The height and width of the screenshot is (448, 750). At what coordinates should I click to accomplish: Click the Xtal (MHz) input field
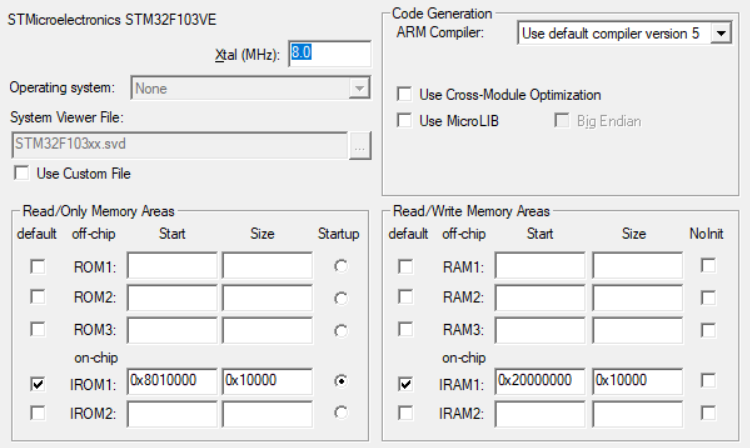[330, 53]
